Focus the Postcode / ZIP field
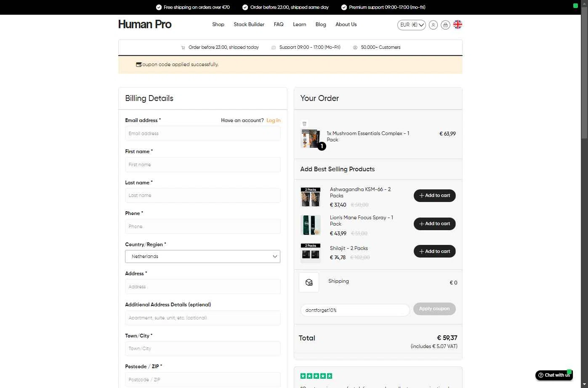 202,380
